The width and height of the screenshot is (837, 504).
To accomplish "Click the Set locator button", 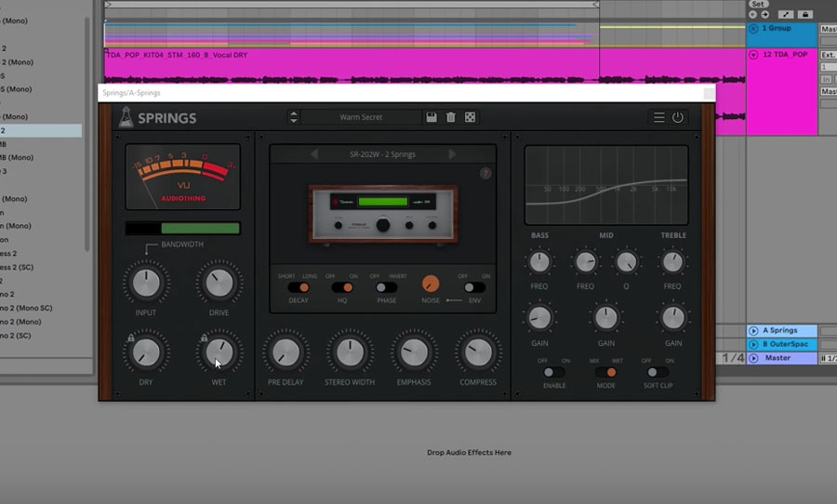I will coord(758,4).
